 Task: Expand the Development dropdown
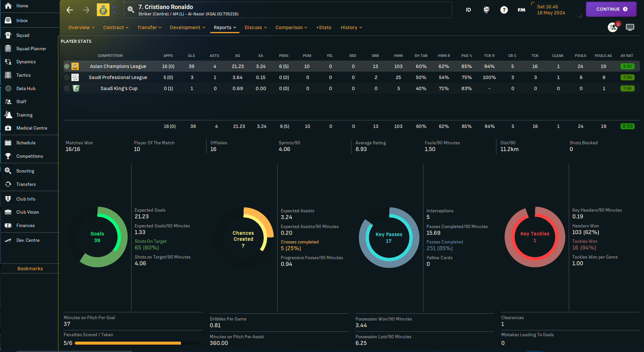click(187, 27)
